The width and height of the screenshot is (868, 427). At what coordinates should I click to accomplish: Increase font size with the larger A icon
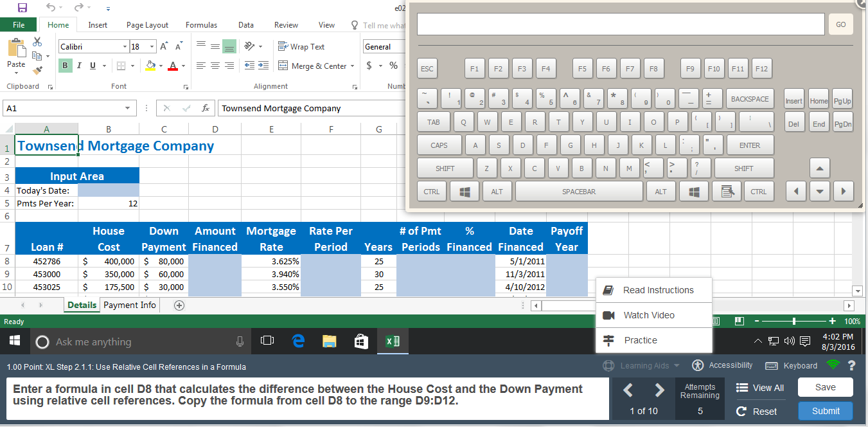click(x=164, y=46)
